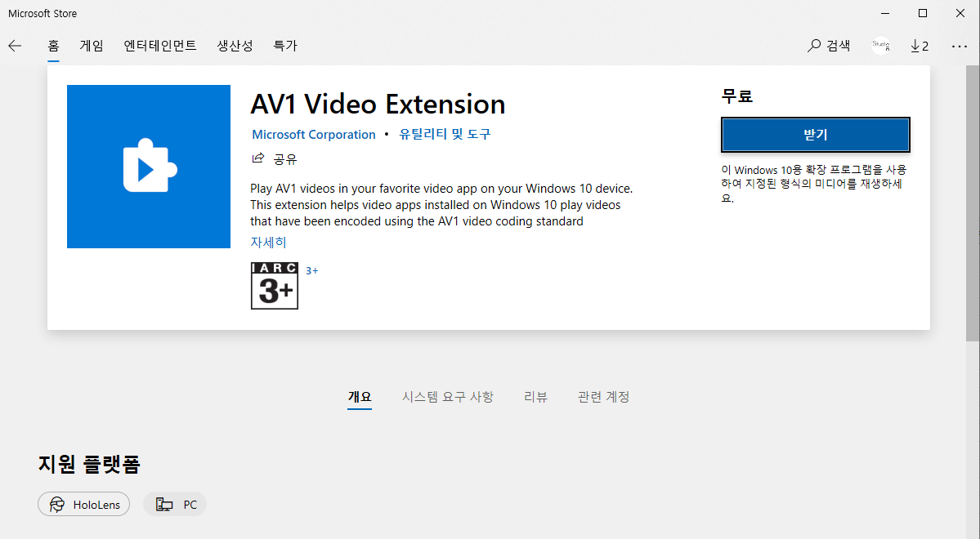Click the 3+ rating text link
Image resolution: width=980 pixels, height=539 pixels.
pos(312,270)
